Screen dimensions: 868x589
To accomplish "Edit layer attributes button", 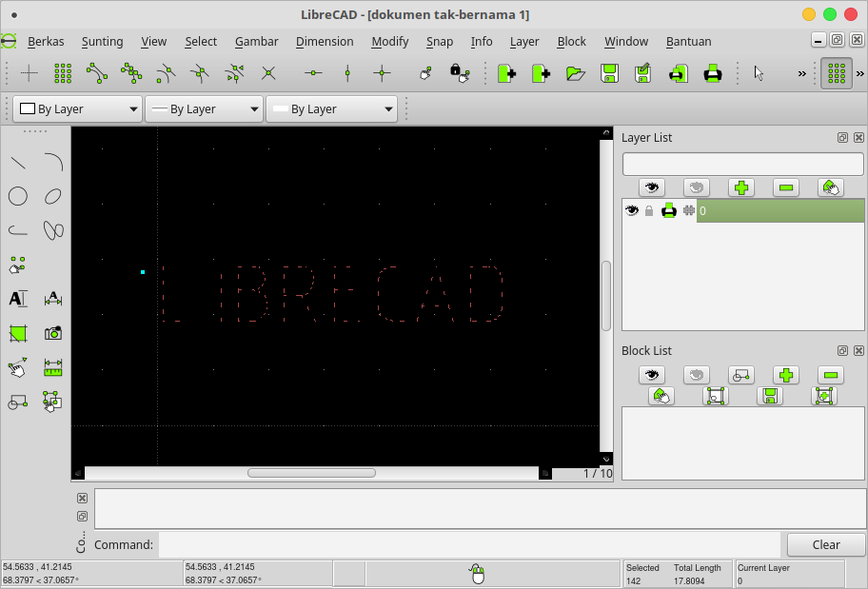I will tap(831, 187).
